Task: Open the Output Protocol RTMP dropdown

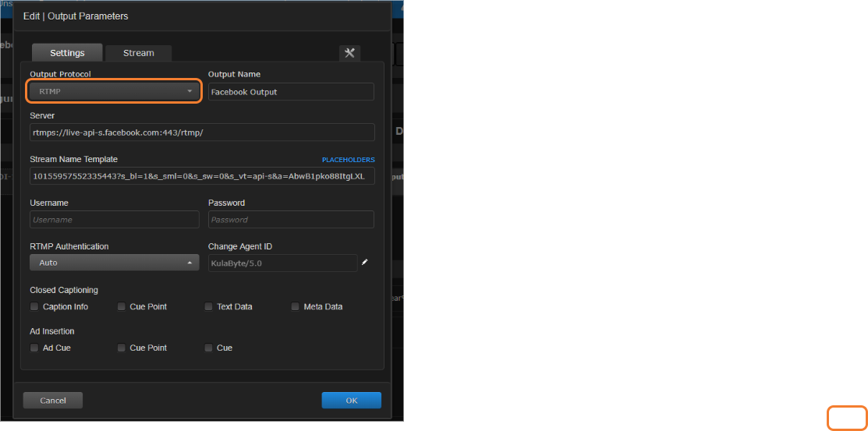Action: click(x=115, y=91)
